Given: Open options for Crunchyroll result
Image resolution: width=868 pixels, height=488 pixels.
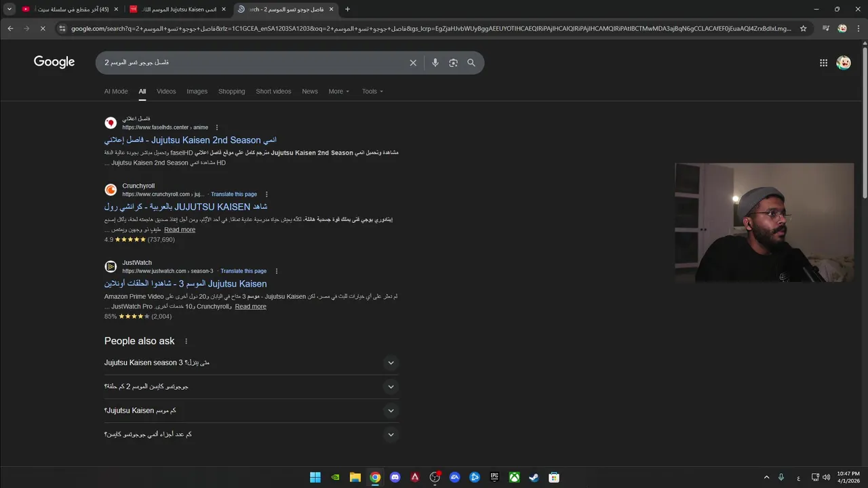Looking at the screenshot, I should pos(267,195).
